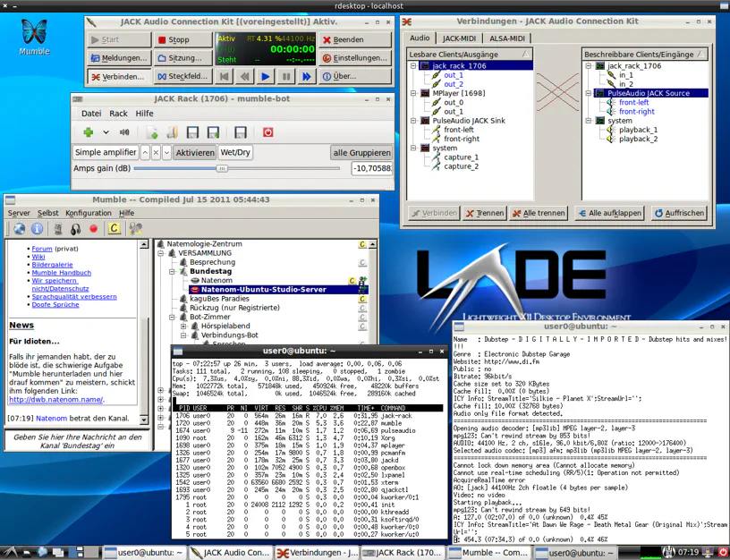Open the Mumble Handbuch link
This screenshot has height=560, width=730.
click(x=62, y=273)
